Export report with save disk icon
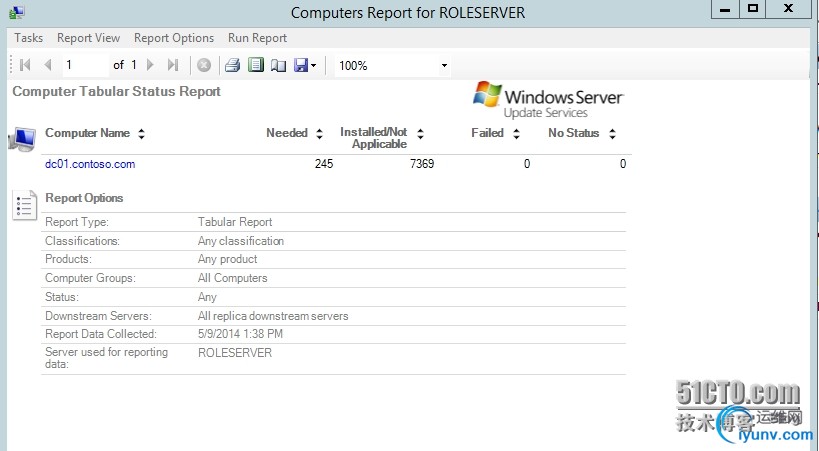This screenshot has width=819, height=451. pos(301,65)
